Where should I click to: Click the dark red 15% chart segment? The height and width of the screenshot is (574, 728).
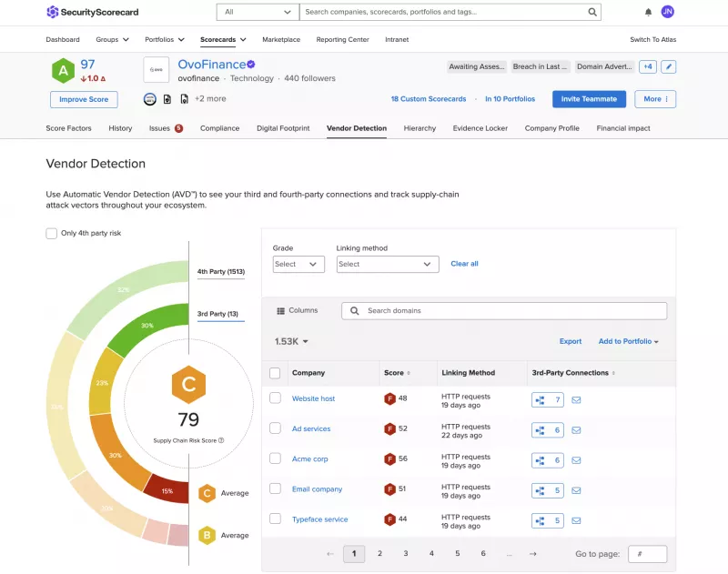tap(168, 490)
